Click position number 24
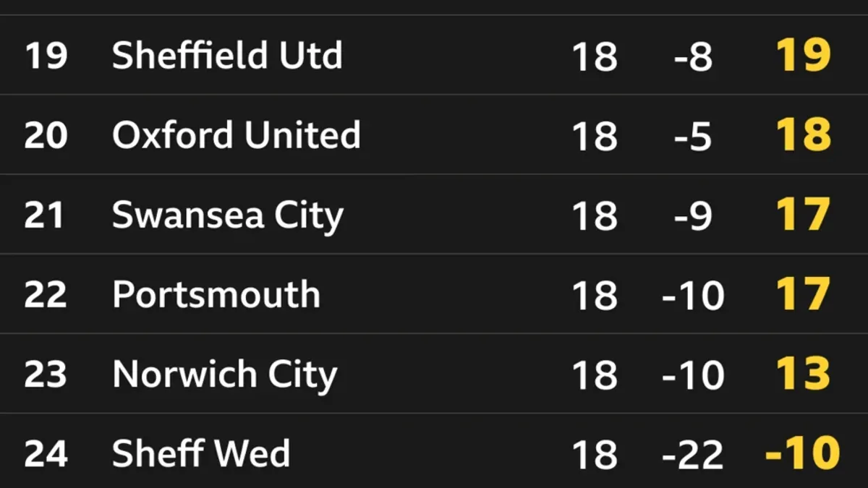The width and height of the screenshot is (868, 488). coord(46,454)
